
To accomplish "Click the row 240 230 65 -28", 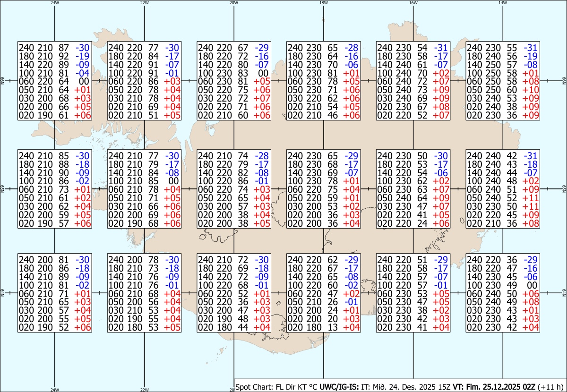I will pyautogui.click(x=324, y=47).
